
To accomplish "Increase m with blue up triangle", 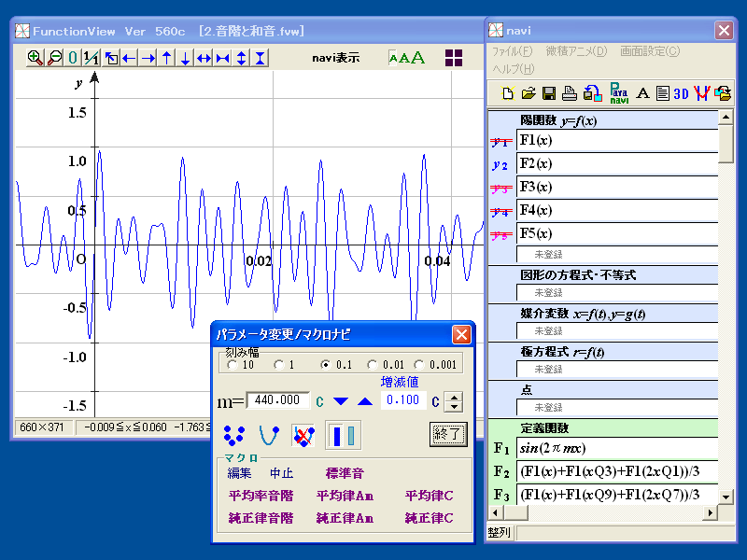I will [365, 401].
